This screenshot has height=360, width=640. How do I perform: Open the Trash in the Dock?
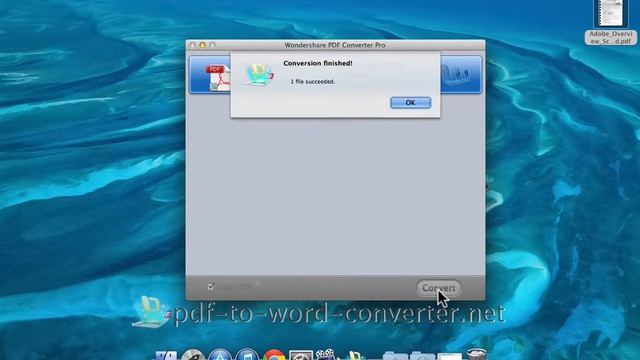coord(476,354)
